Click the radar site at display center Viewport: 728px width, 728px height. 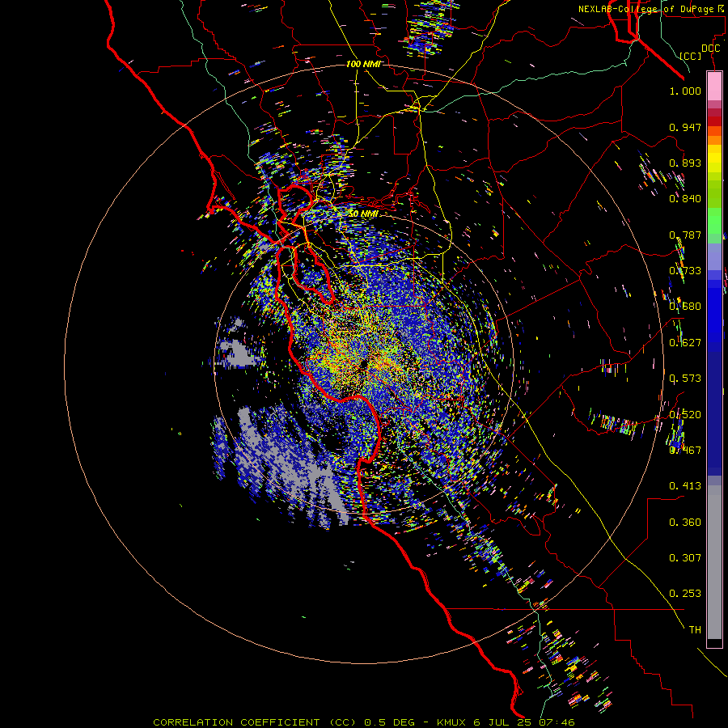coord(363,365)
